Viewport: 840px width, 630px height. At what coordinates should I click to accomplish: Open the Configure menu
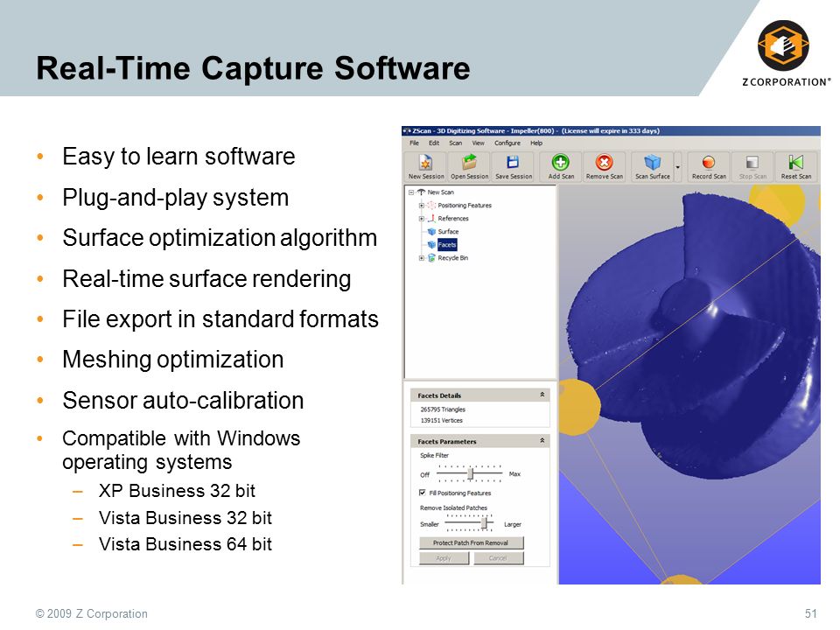507,143
